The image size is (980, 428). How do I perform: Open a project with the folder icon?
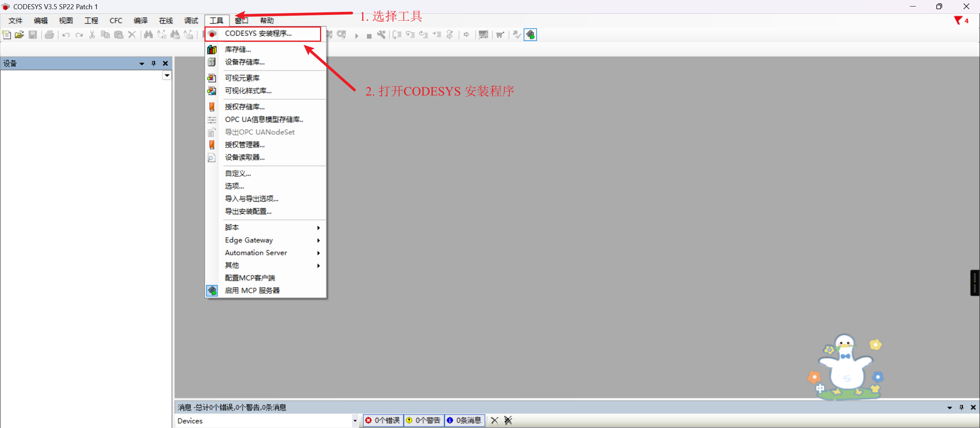point(20,35)
